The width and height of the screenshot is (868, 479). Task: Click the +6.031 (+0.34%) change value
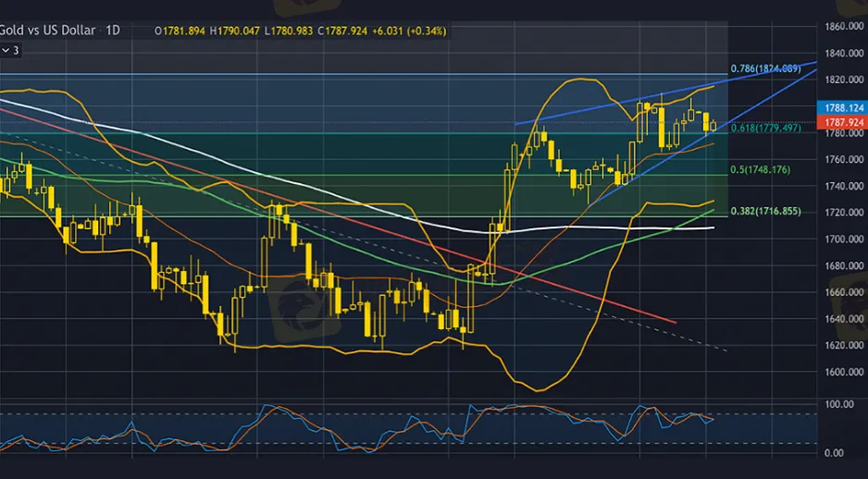tap(411, 31)
